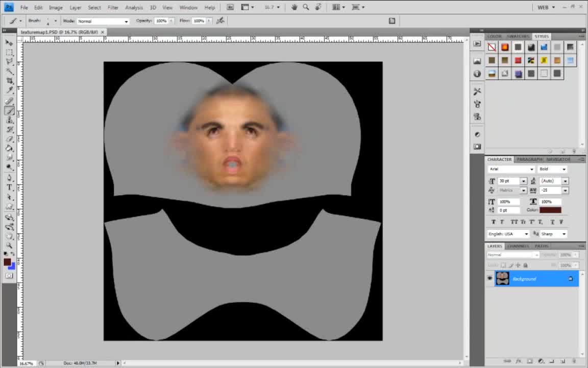Screen dimensions: 588x368
Task: Toggle lock position in Layers panel
Action: click(518, 265)
